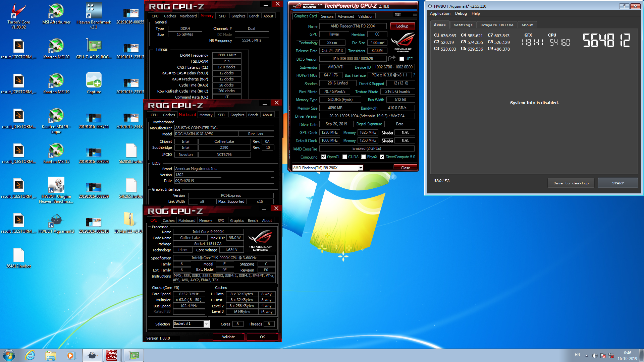Open Bench tab in the bottom CPU-Z window
Screen dimensions: 644x362
click(253, 221)
